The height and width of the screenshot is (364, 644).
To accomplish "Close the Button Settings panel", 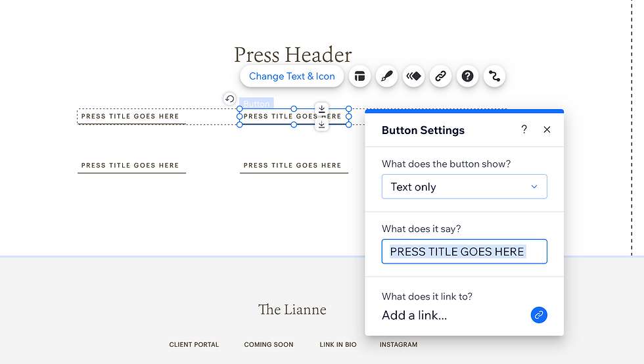I will click(x=547, y=129).
